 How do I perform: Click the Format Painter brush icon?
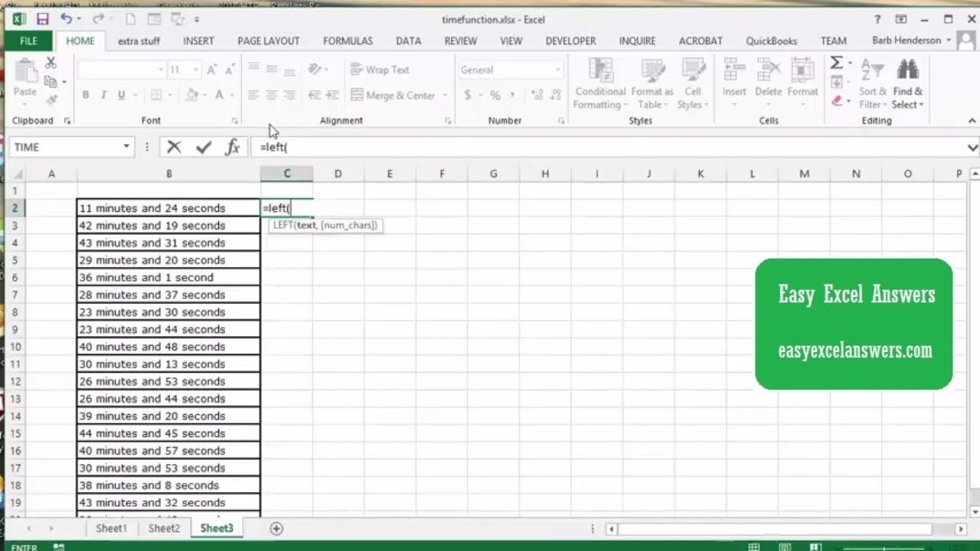click(51, 99)
